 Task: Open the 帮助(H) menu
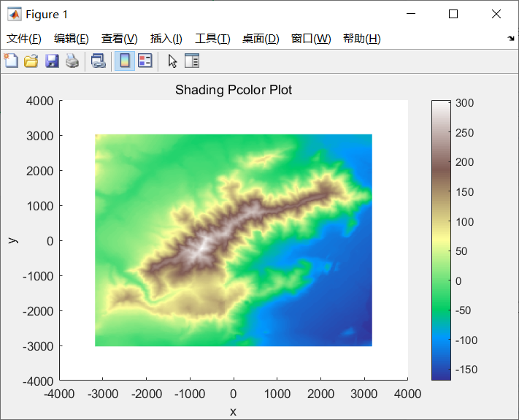pos(362,39)
